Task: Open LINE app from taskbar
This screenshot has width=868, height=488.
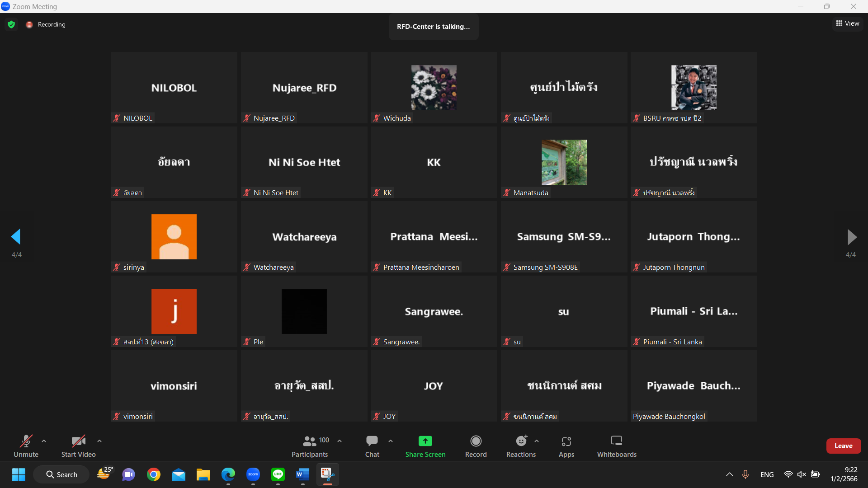Action: 278,474
